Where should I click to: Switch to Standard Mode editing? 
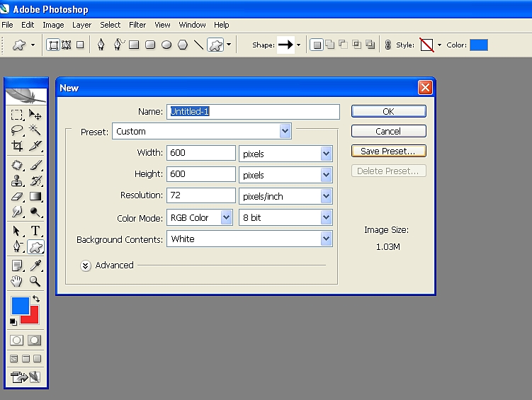(x=16, y=340)
